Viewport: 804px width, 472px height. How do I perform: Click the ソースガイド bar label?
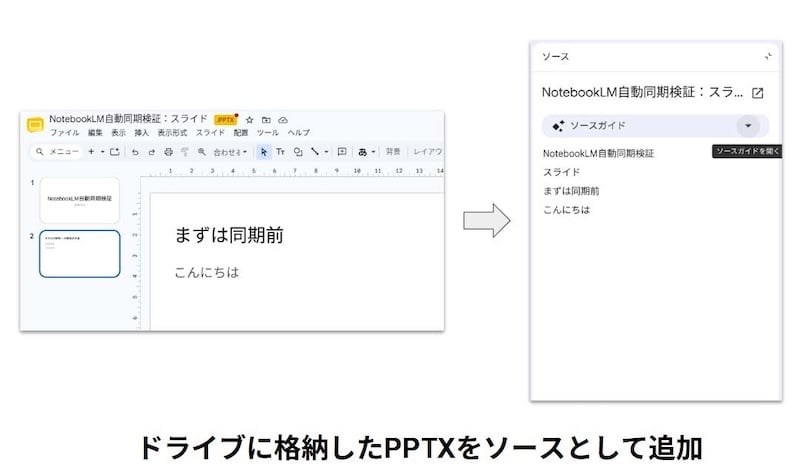pyautogui.click(x=598, y=126)
